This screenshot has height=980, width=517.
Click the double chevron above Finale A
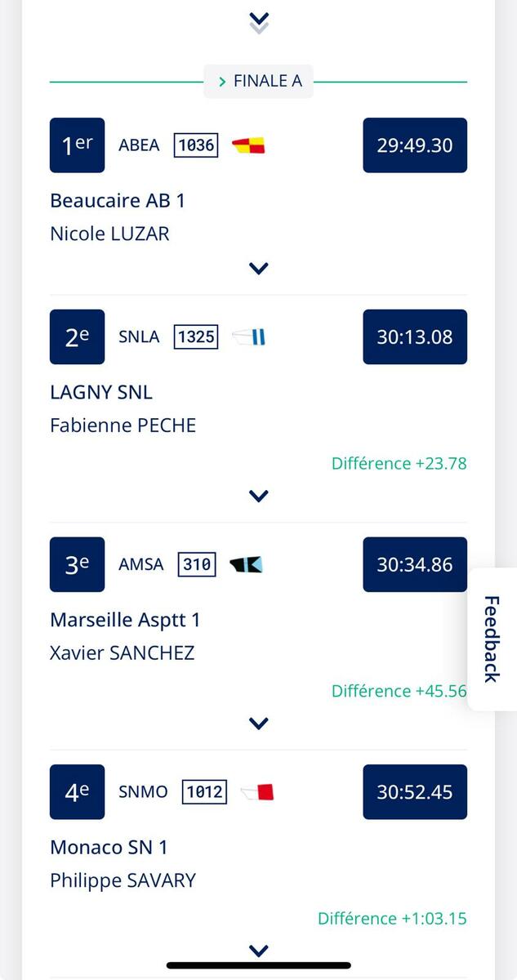point(258,23)
